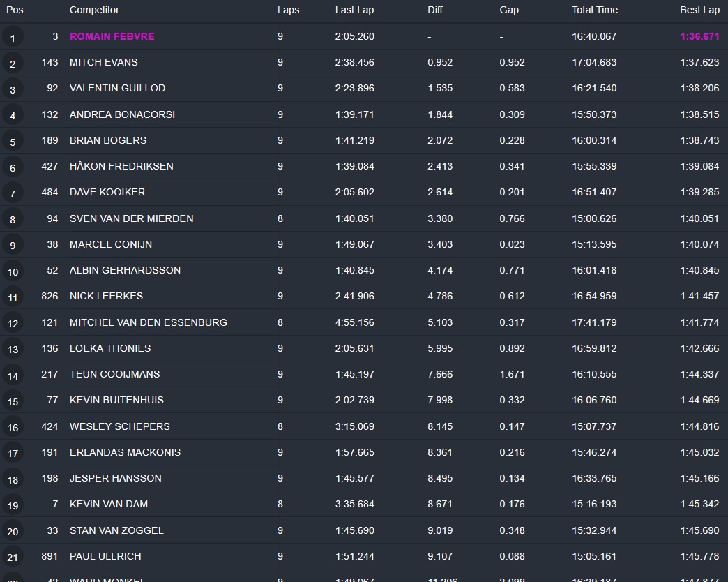The width and height of the screenshot is (728, 582).
Task: Click the Gap column header
Action: [x=509, y=10]
